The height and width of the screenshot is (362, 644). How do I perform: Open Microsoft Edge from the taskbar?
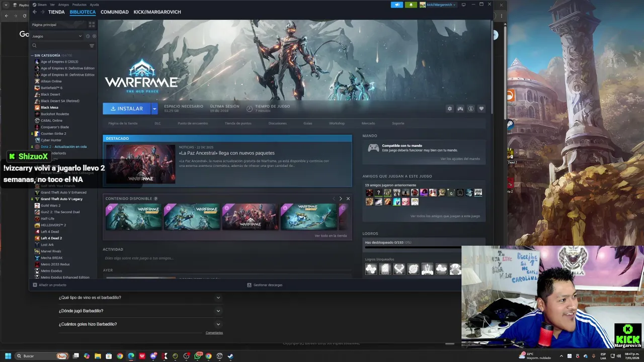click(x=131, y=356)
